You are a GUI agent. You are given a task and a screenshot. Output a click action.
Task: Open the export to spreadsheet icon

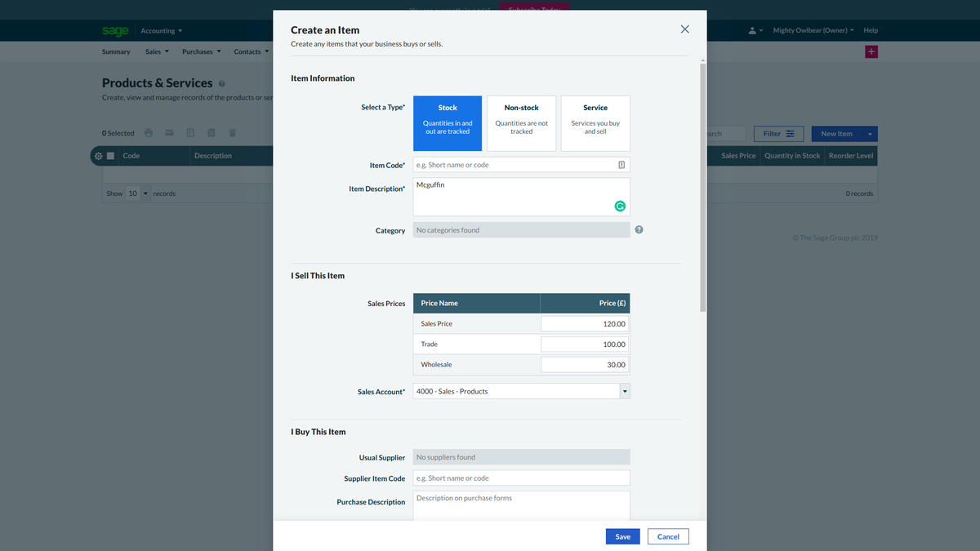[190, 132]
